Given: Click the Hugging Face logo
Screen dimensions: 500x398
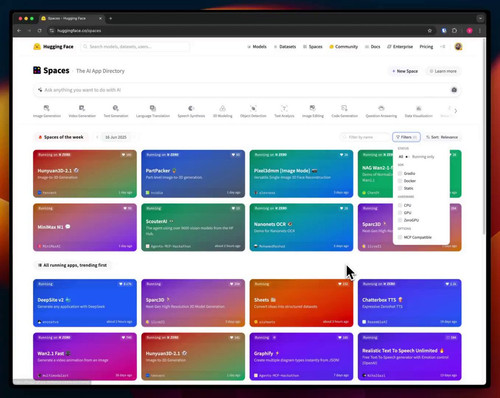Looking at the screenshot, I should pos(53,47).
